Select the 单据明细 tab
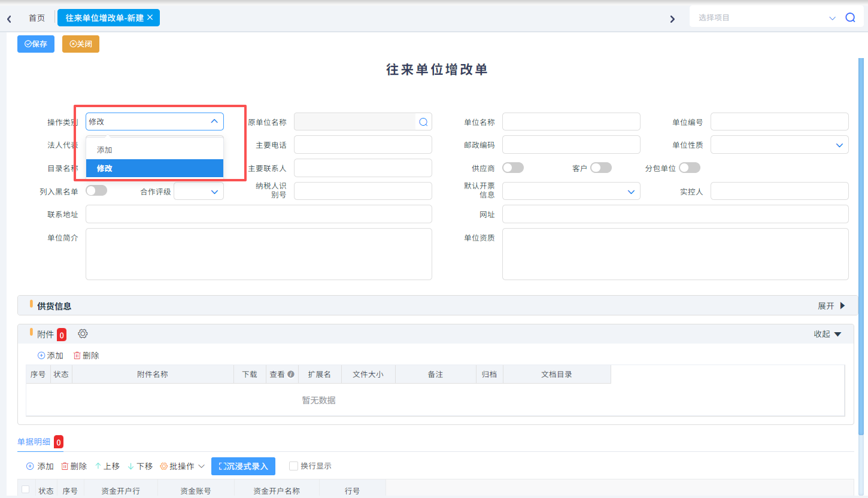This screenshot has width=868, height=498. click(x=34, y=442)
